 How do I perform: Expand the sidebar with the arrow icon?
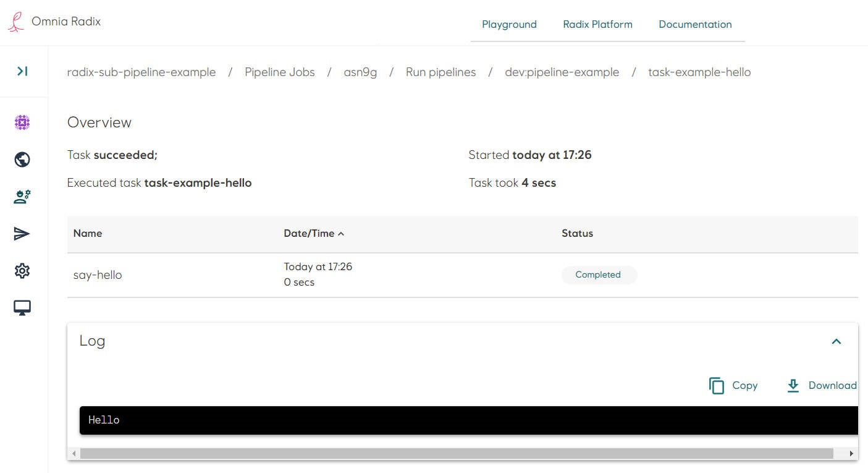tap(22, 72)
